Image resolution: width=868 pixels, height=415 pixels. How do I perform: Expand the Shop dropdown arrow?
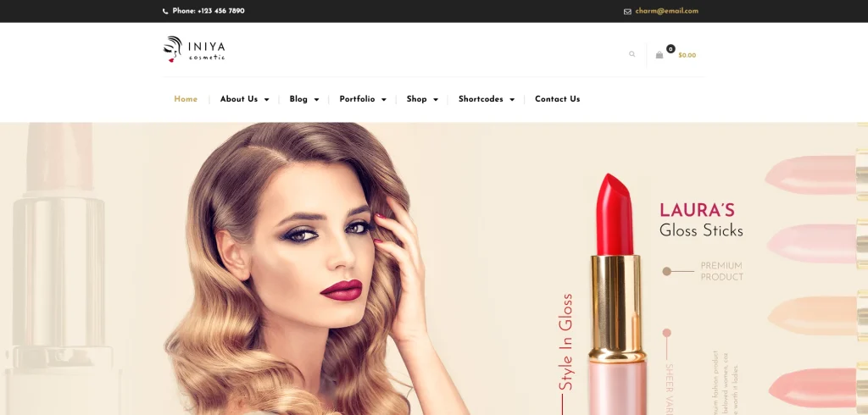click(436, 100)
